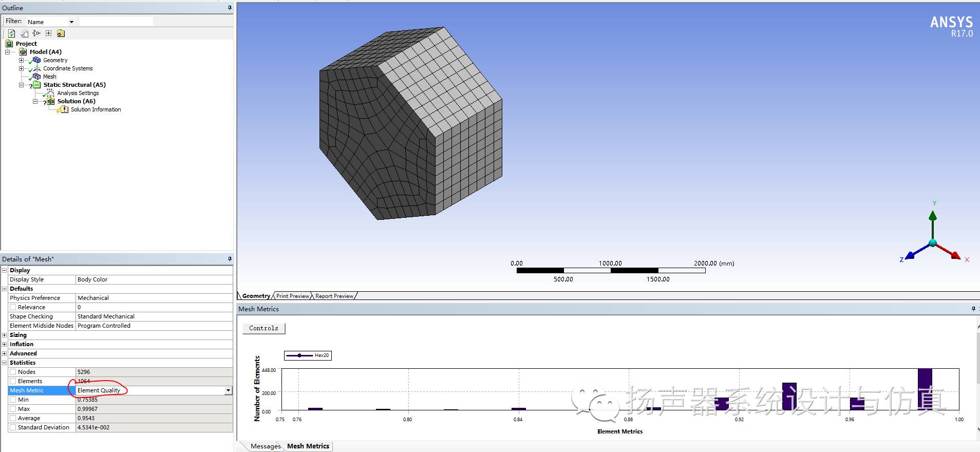Image resolution: width=980 pixels, height=452 pixels.
Task: Click the Expand All plus icon
Action: [x=48, y=33]
